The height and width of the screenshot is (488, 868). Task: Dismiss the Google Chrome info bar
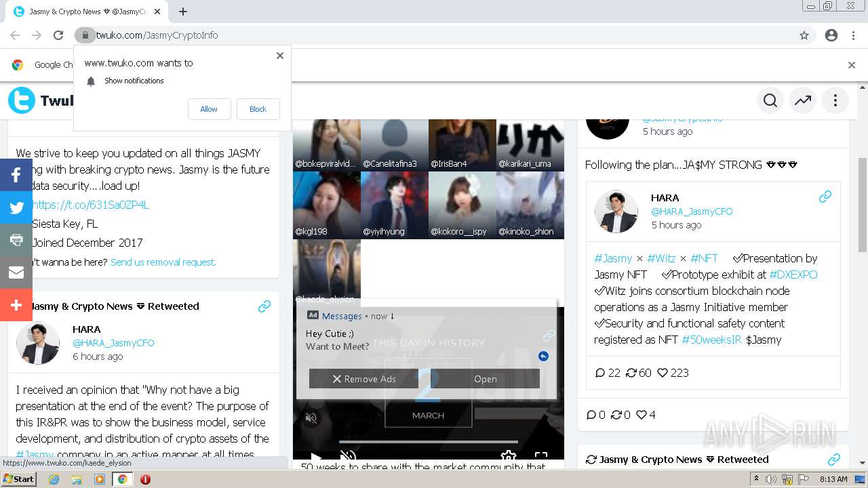[x=852, y=65]
